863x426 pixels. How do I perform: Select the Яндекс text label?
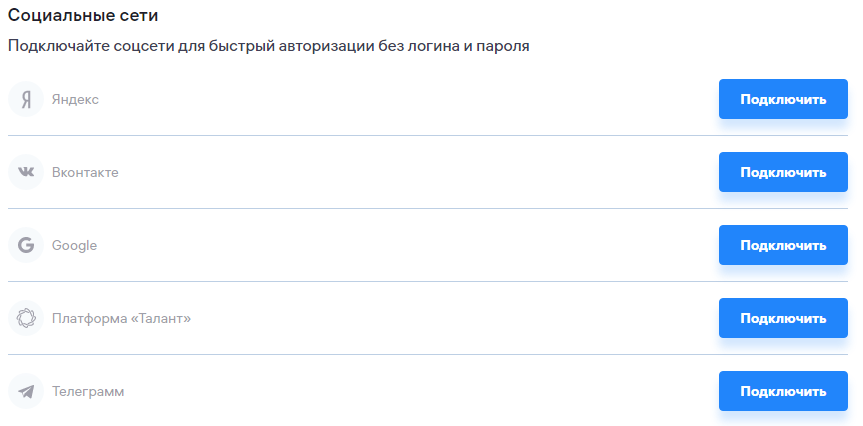[x=75, y=100]
